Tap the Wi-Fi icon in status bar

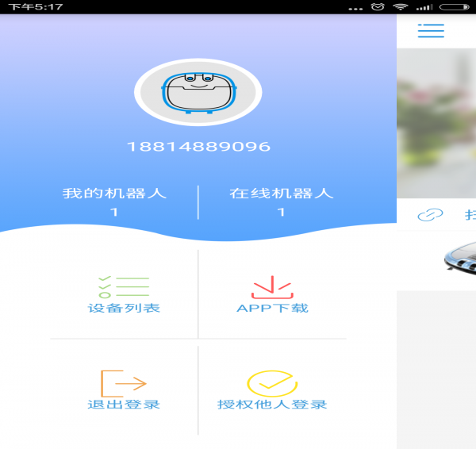(x=400, y=6)
